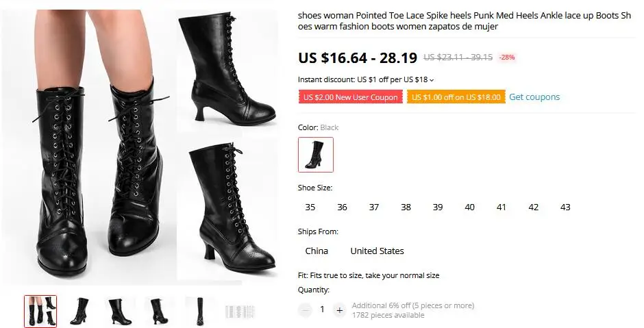
Task: Select ships from United States
Action: 377,251
